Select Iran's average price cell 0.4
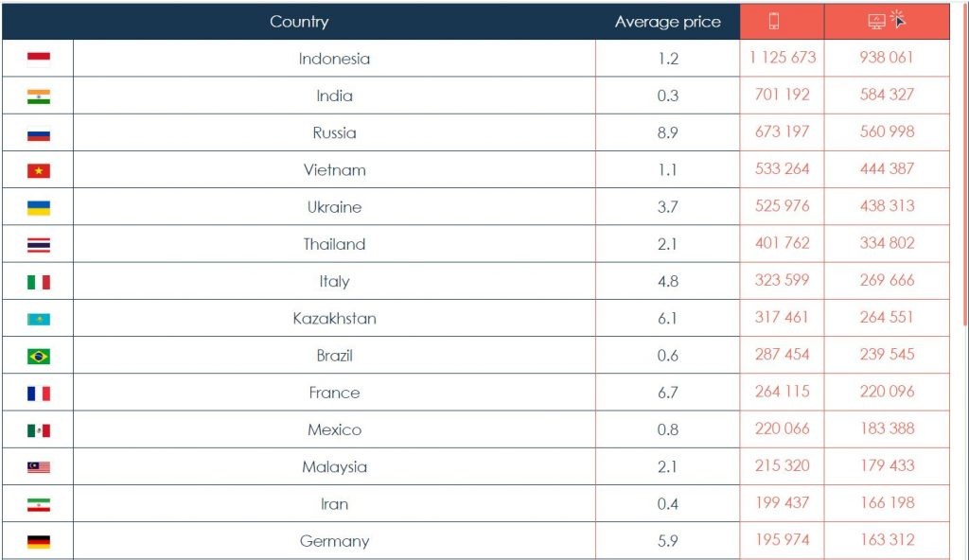The height and width of the screenshot is (560, 969). click(x=667, y=504)
